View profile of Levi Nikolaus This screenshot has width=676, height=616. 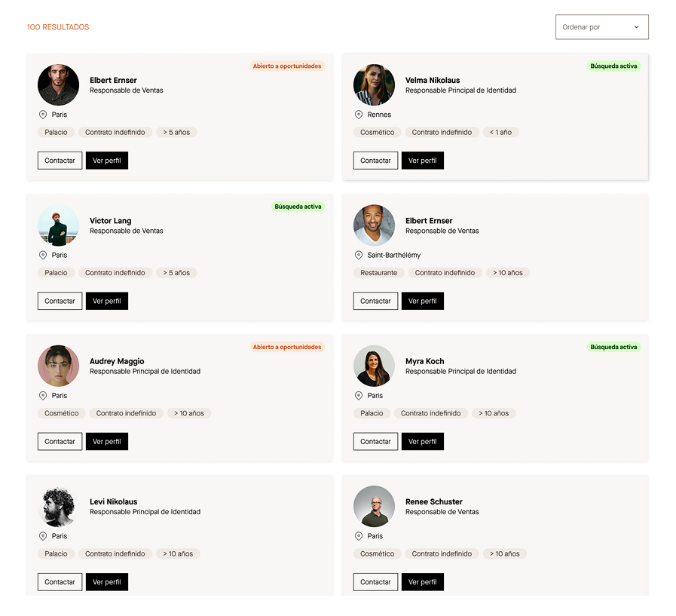coord(107,582)
